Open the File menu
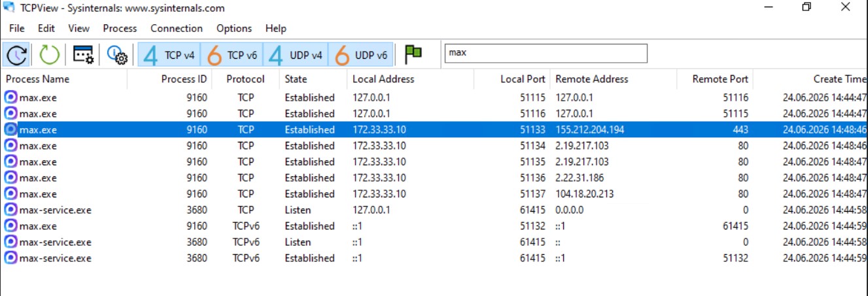 coord(17,28)
